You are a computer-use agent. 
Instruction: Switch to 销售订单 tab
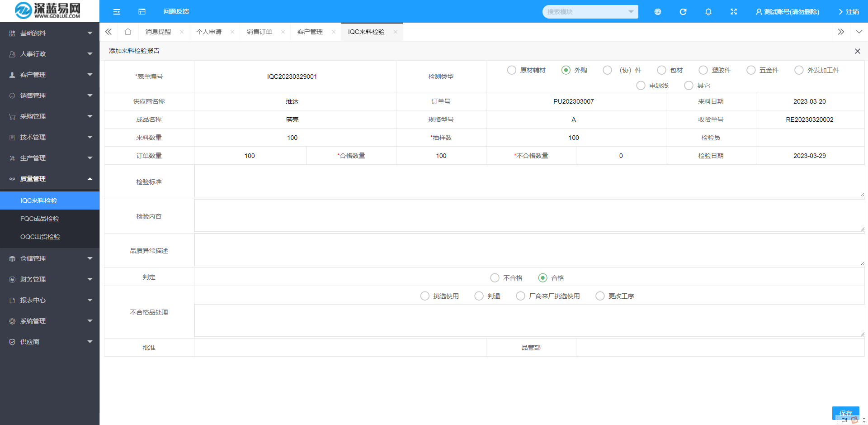[259, 32]
